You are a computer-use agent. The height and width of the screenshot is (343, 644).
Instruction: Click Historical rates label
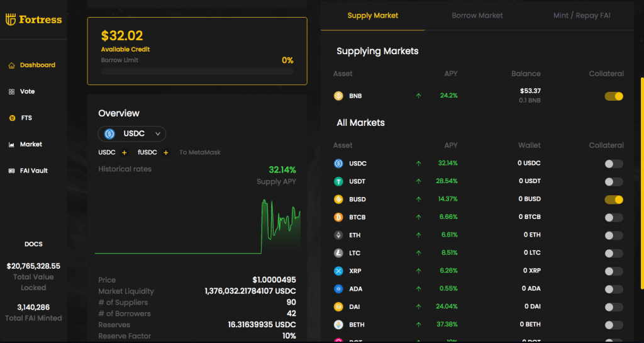tap(125, 169)
